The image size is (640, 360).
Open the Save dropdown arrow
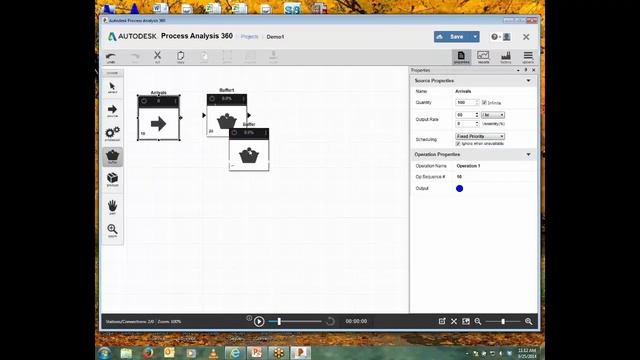pos(476,37)
